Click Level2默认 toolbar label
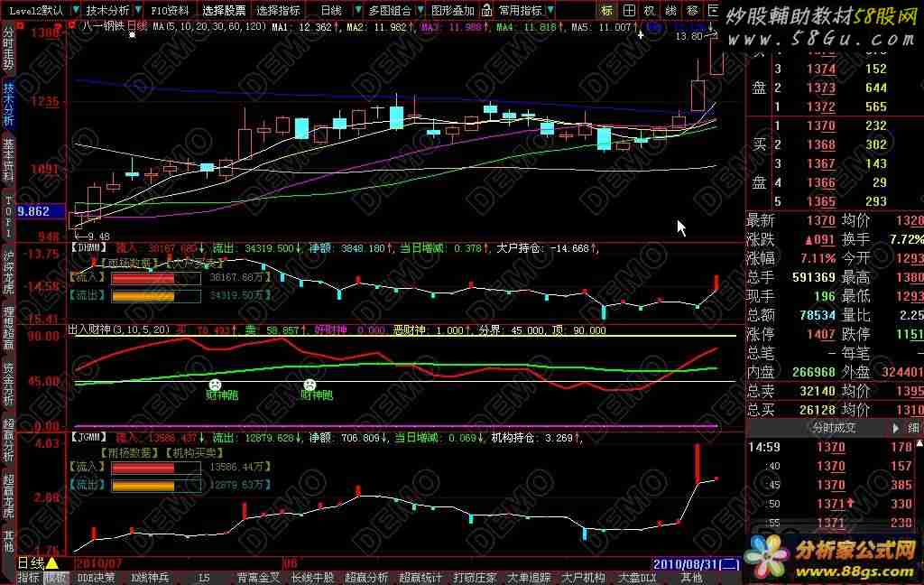This screenshot has width=924, height=585. pos(36,11)
